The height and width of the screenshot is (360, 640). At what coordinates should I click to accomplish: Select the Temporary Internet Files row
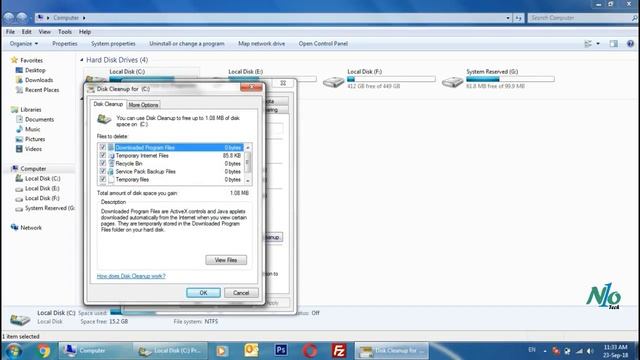click(171, 156)
